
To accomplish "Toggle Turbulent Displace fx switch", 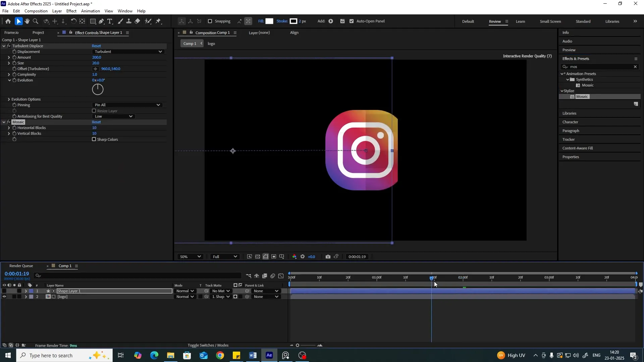I will click(9, 46).
